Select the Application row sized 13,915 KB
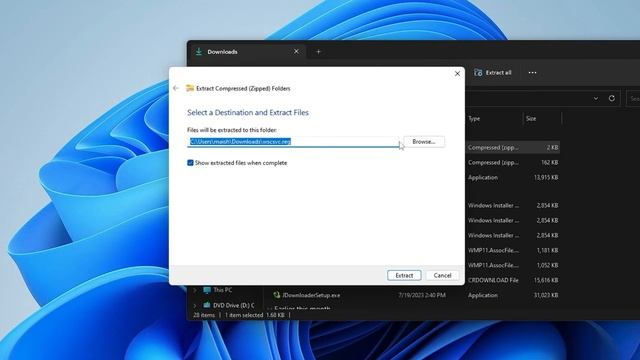This screenshot has height=360, width=640. coord(513,178)
